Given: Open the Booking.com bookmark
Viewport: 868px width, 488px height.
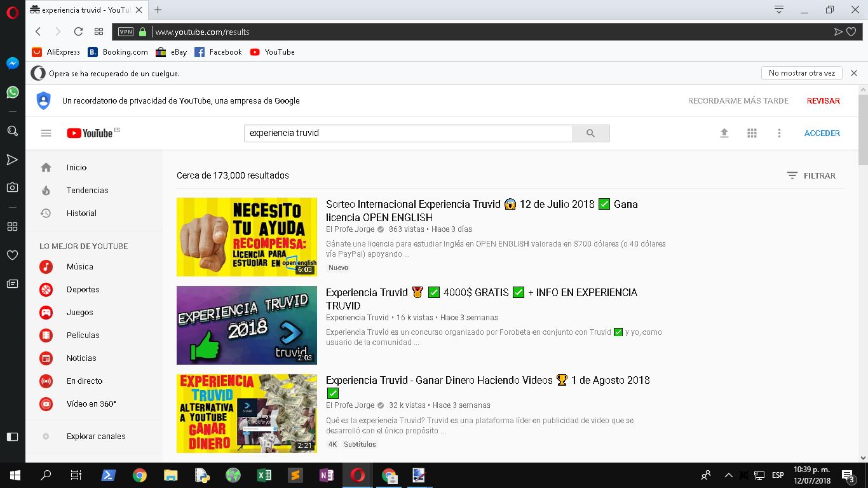Looking at the screenshot, I should point(118,52).
